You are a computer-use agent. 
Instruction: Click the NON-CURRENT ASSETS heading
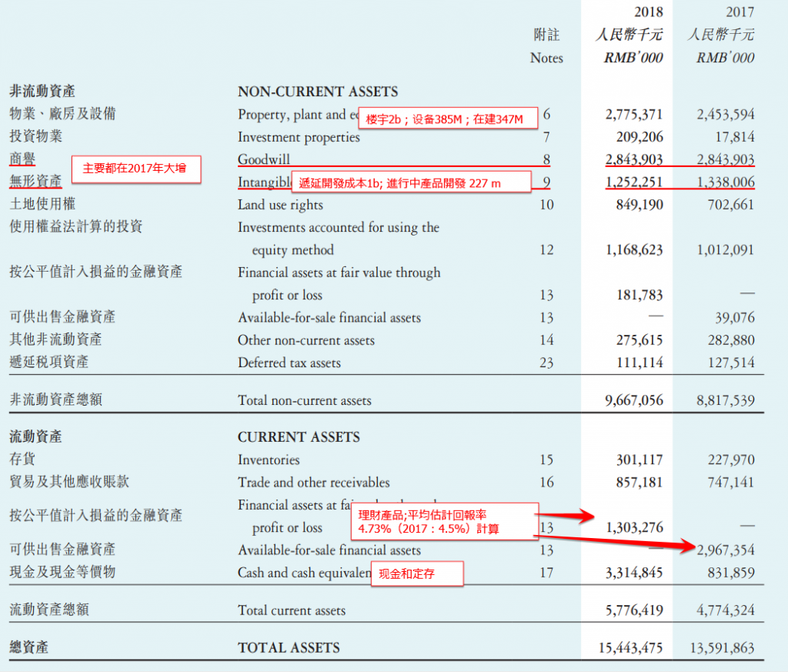[x=318, y=92]
